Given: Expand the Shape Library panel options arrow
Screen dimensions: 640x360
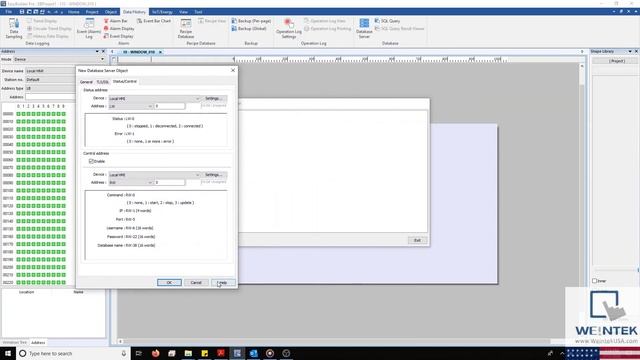Looking at the screenshot, I should point(630,51).
